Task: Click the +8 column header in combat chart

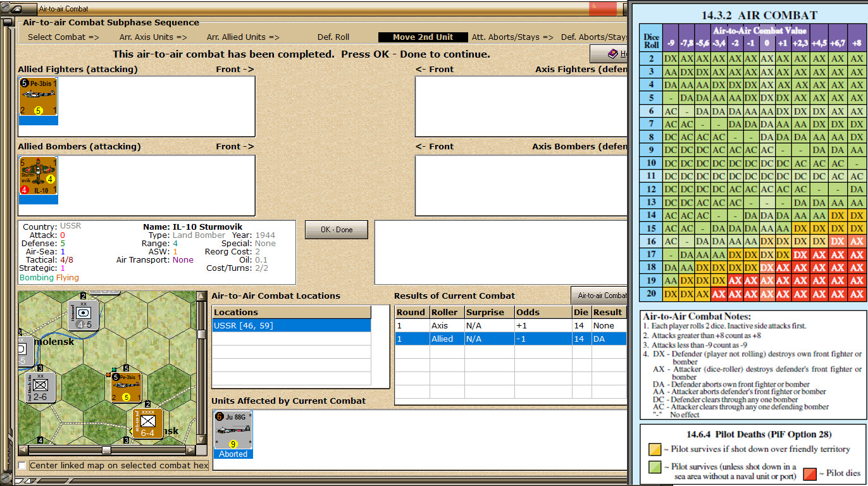Action: point(857,42)
